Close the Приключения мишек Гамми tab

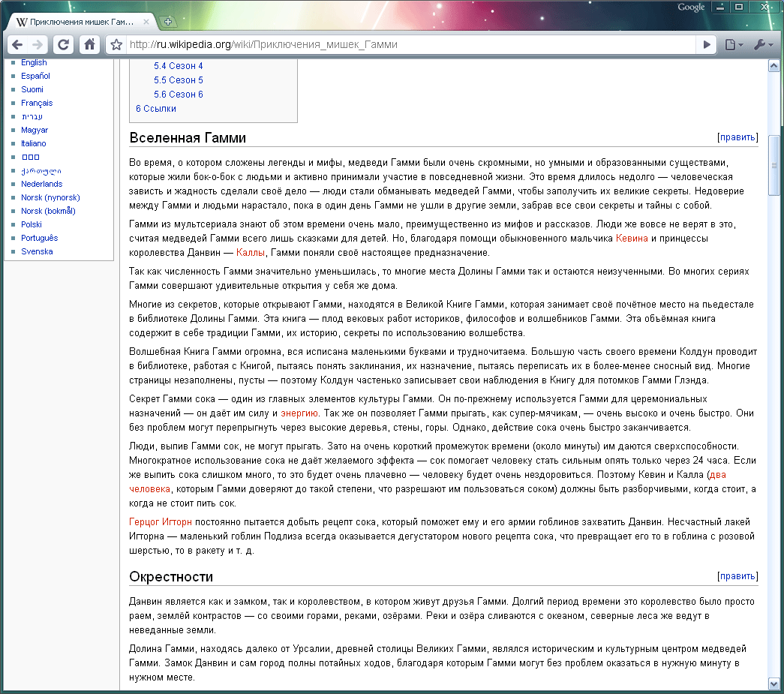[x=146, y=22]
